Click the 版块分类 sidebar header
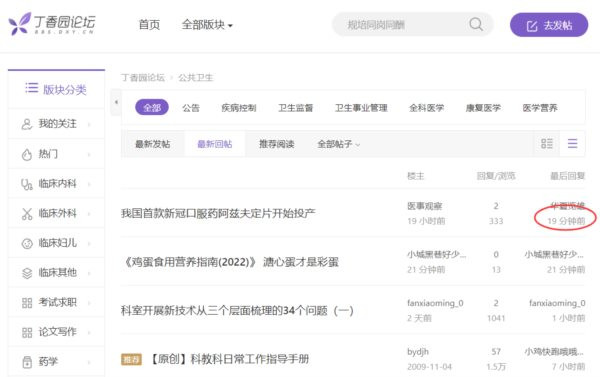The image size is (600, 377). 56,89
